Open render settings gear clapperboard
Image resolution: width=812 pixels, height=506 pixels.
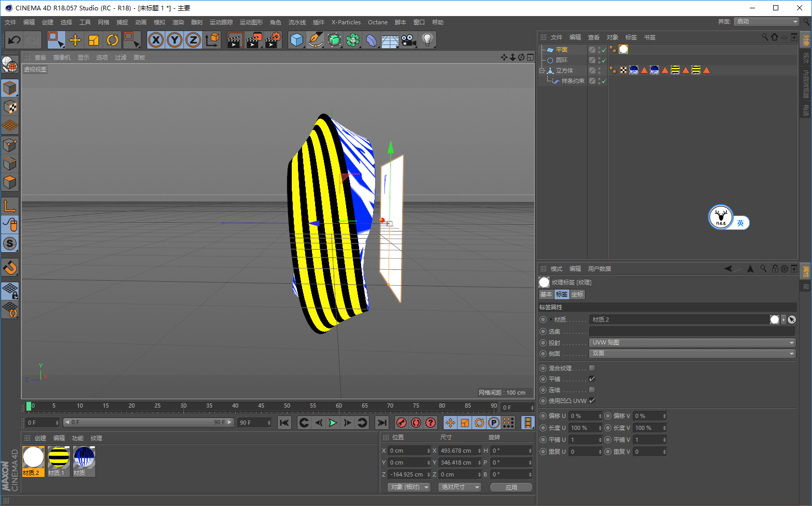tap(273, 40)
